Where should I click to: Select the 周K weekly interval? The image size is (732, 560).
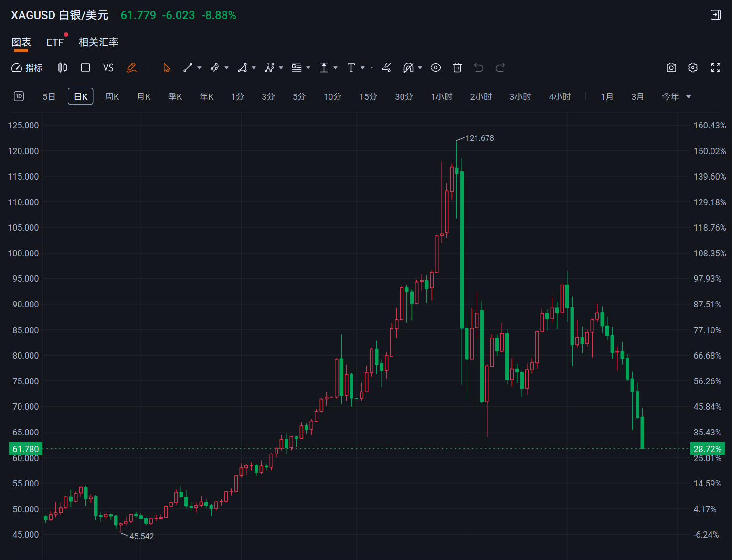pos(112,97)
